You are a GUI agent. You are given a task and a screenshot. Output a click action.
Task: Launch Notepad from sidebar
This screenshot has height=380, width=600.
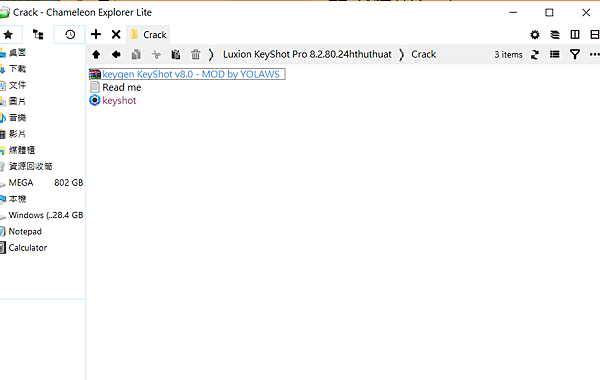point(25,232)
